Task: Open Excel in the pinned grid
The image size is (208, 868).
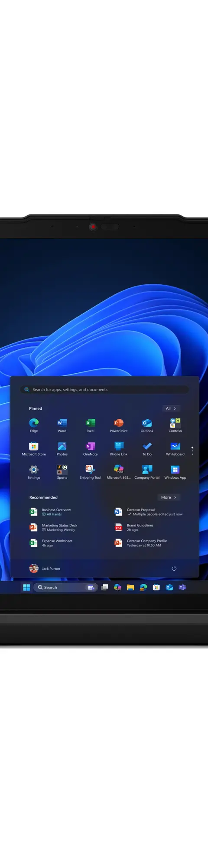Action: click(x=90, y=425)
